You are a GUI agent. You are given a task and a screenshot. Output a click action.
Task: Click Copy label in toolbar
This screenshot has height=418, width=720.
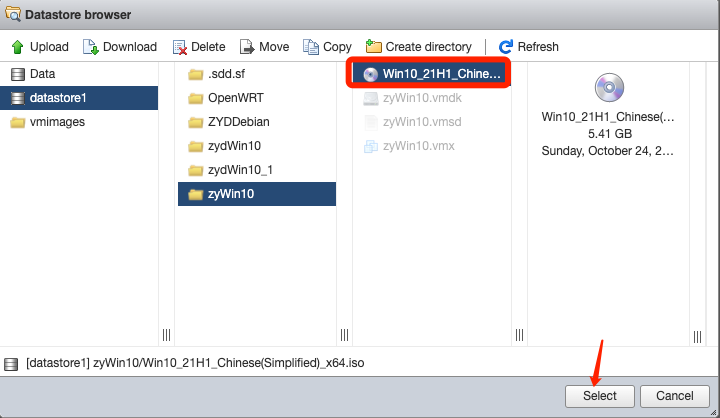click(337, 47)
